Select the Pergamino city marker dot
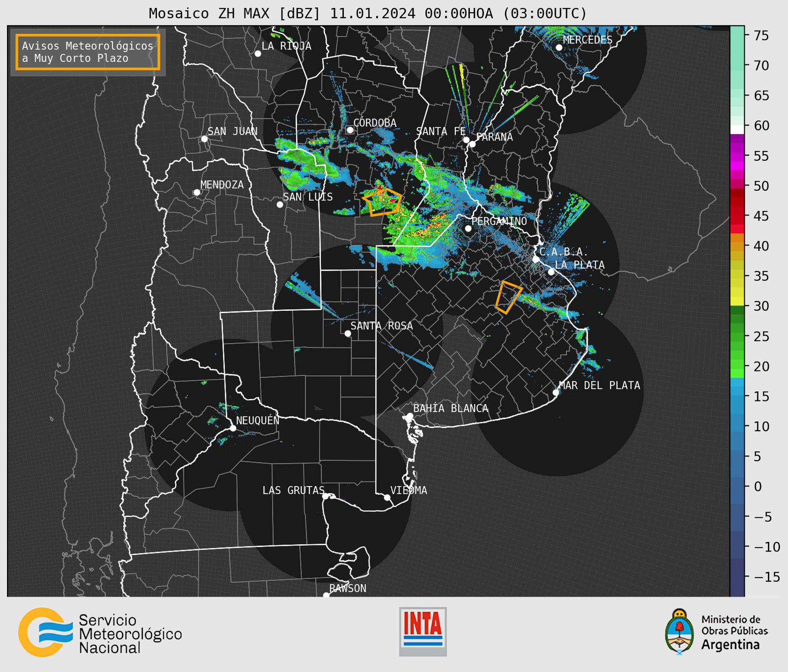Image resolution: width=788 pixels, height=672 pixels. (468, 229)
